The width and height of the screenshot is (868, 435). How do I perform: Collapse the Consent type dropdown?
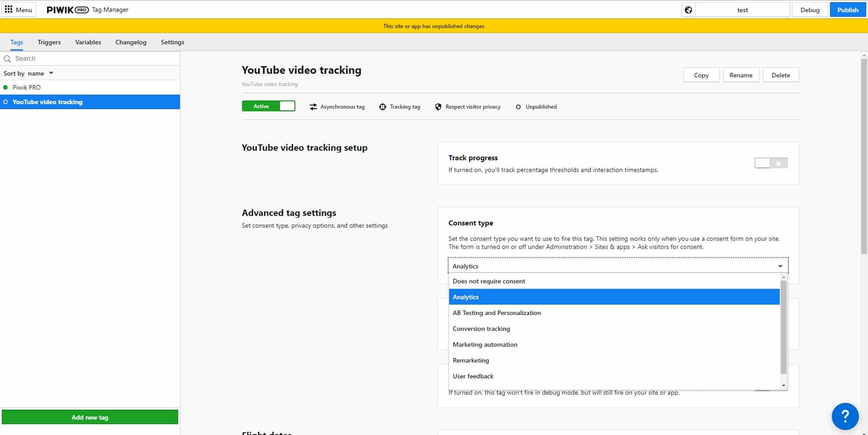coord(618,266)
